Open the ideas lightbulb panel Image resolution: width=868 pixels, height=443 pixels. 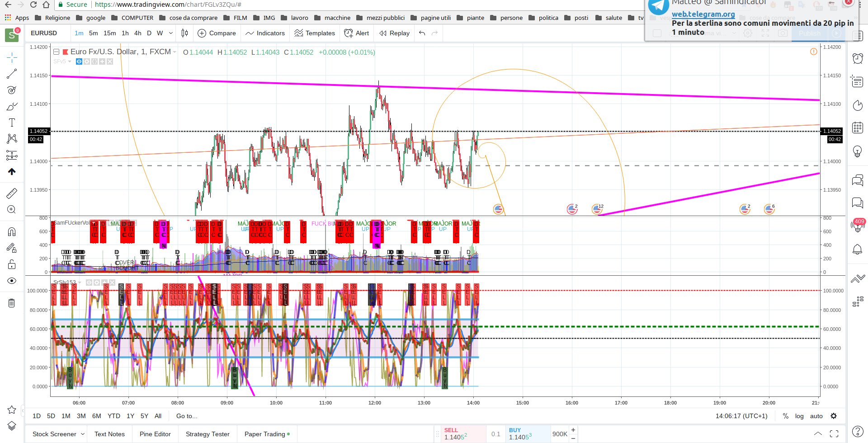(858, 151)
